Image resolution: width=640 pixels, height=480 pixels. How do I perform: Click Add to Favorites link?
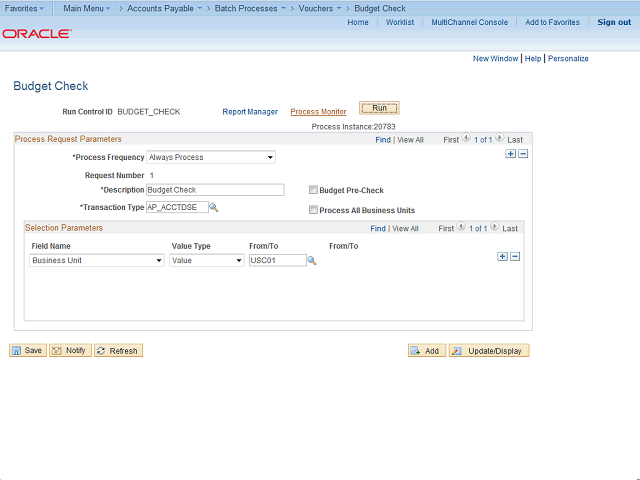coord(552,22)
